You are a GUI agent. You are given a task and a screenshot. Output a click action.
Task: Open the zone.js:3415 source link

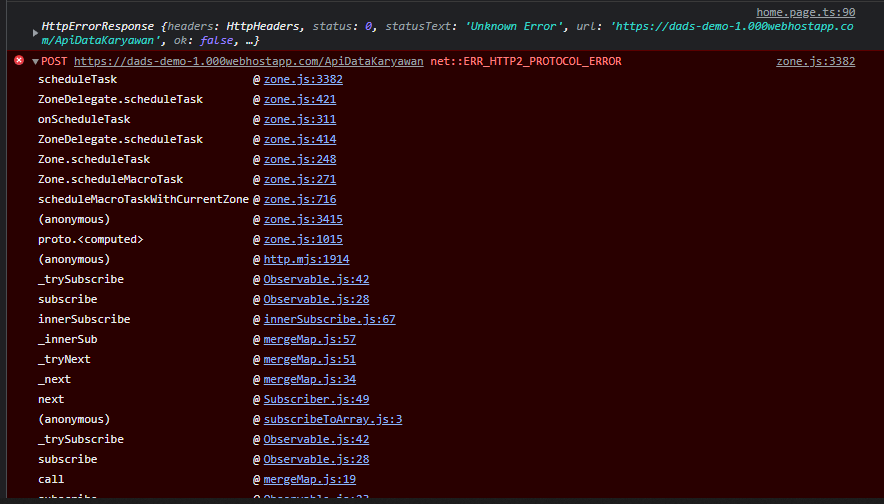303,219
